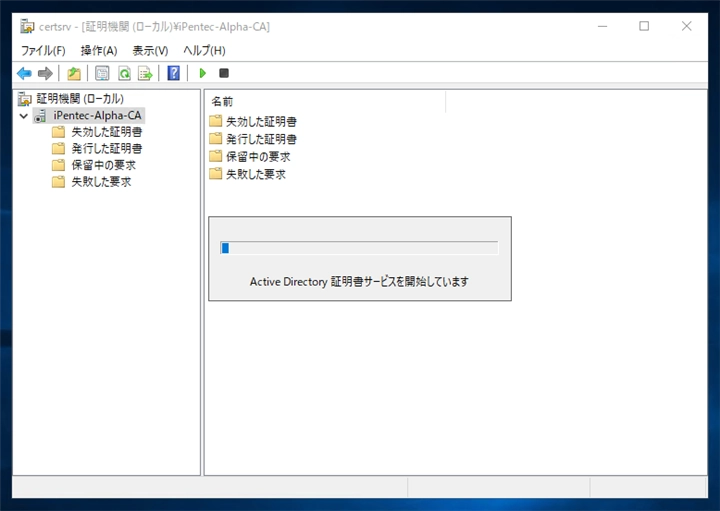Select 失効した証明書 text in left tree
The height and width of the screenshot is (511, 720).
[x=107, y=132]
